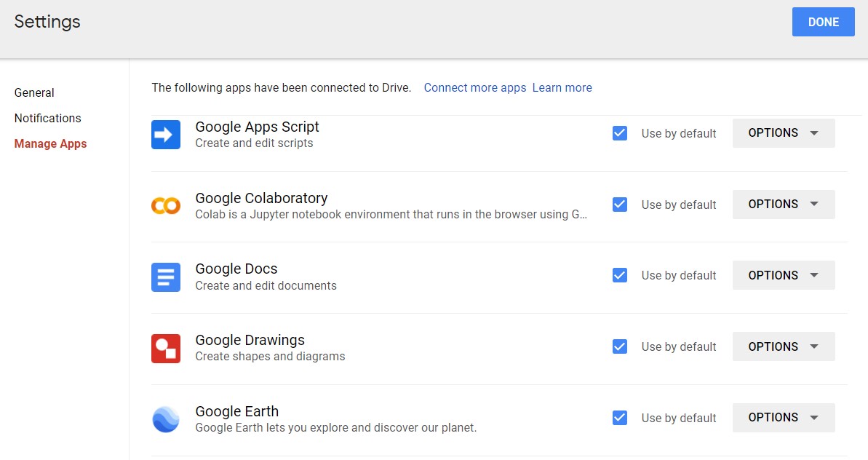Click the Google Earth explore description text

[336, 428]
